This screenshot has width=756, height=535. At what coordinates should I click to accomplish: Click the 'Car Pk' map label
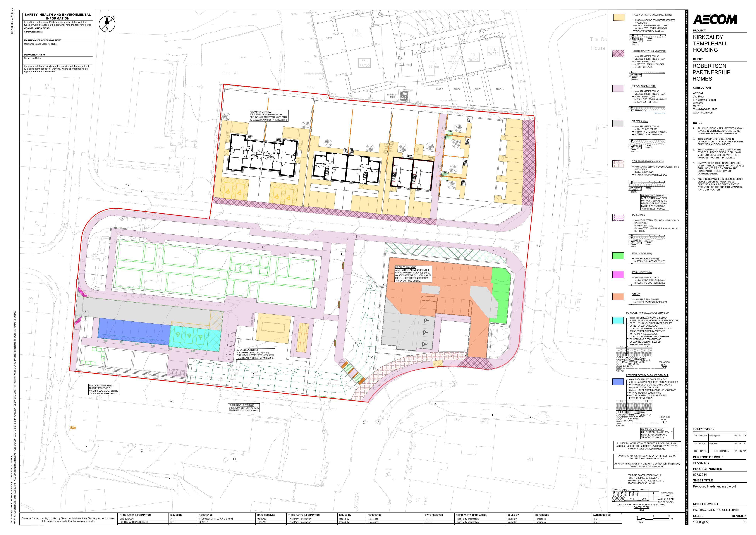point(231,74)
